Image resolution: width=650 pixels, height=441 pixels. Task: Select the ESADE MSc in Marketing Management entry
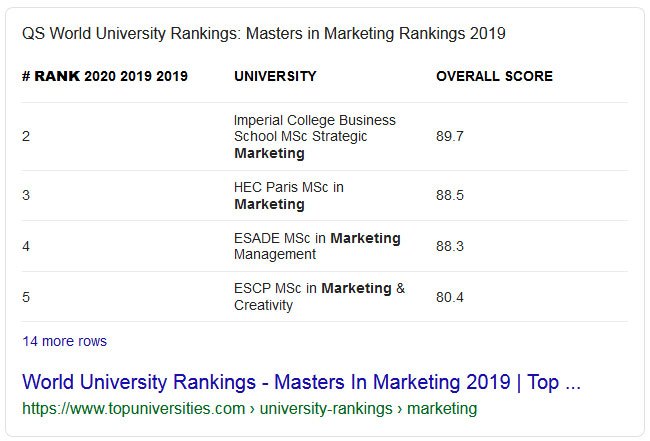[x=316, y=246]
